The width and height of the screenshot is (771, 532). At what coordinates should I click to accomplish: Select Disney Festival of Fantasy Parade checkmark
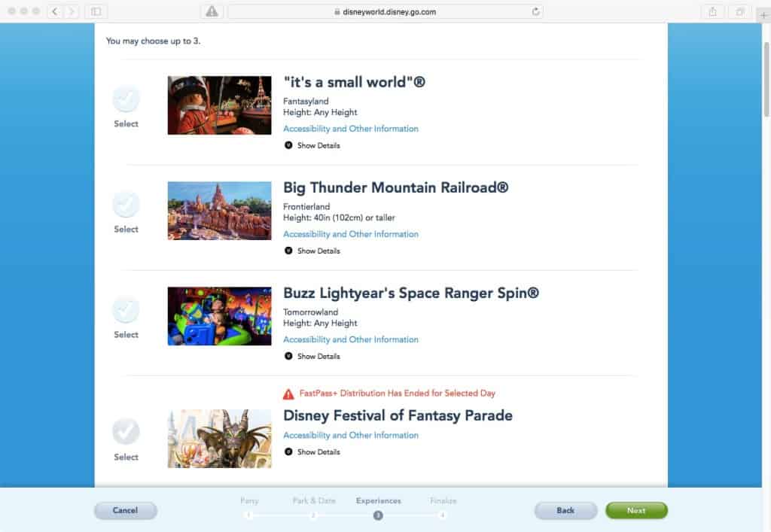pos(126,432)
